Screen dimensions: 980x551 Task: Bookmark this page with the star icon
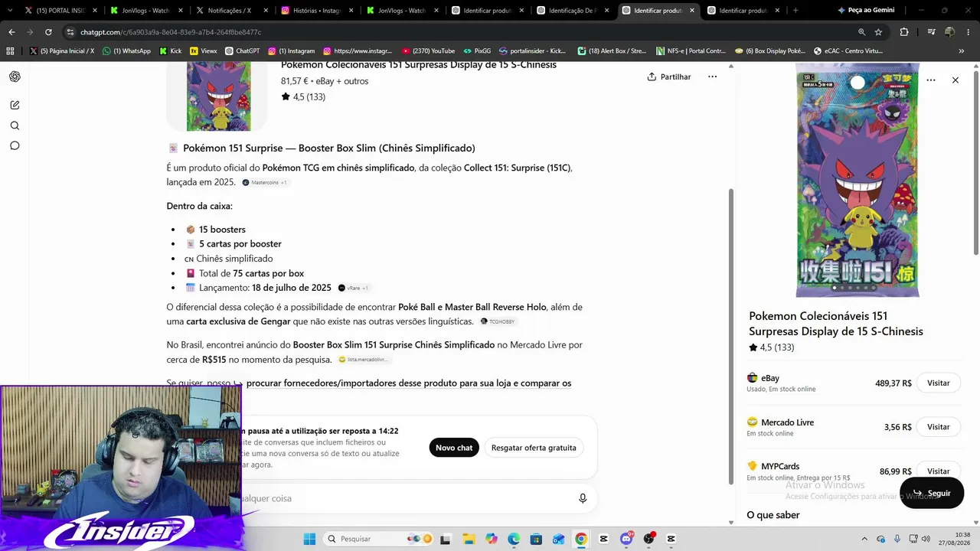[878, 32]
